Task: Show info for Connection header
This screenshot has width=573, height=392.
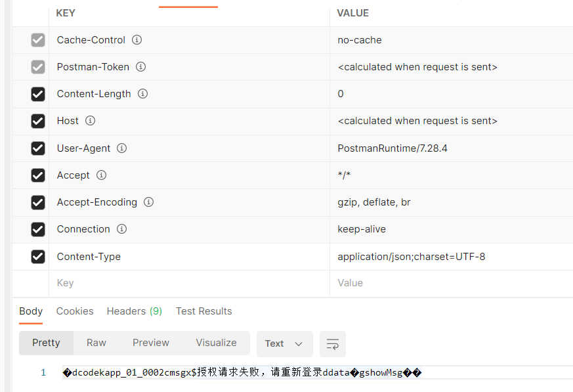Action: point(121,229)
